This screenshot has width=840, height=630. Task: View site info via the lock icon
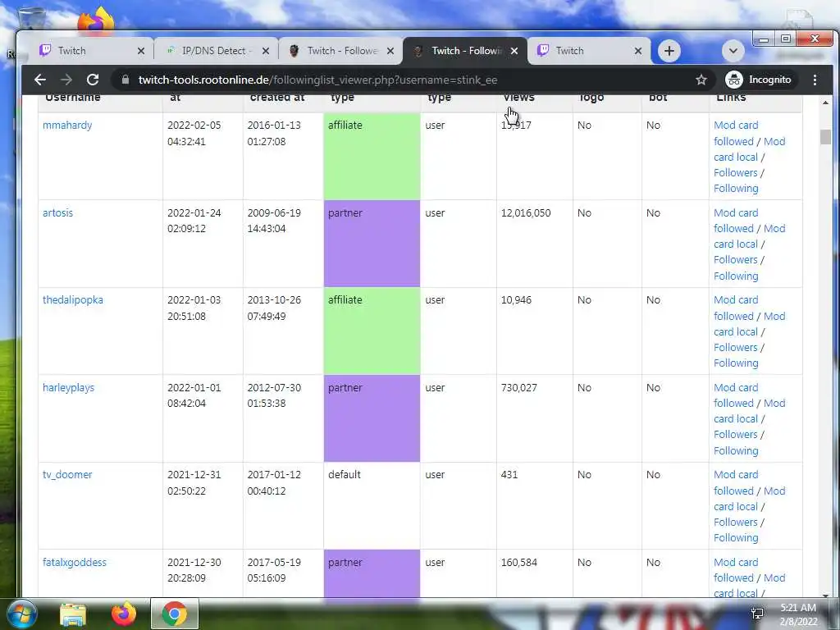point(126,80)
